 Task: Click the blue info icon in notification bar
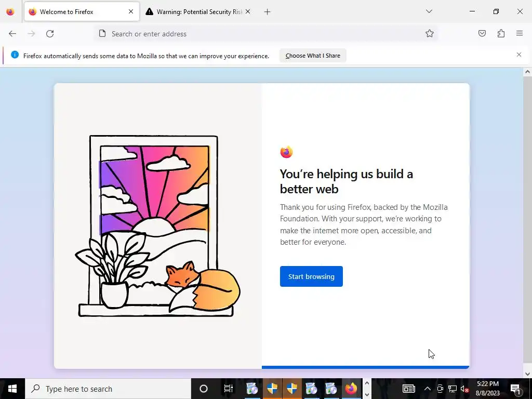[15, 55]
